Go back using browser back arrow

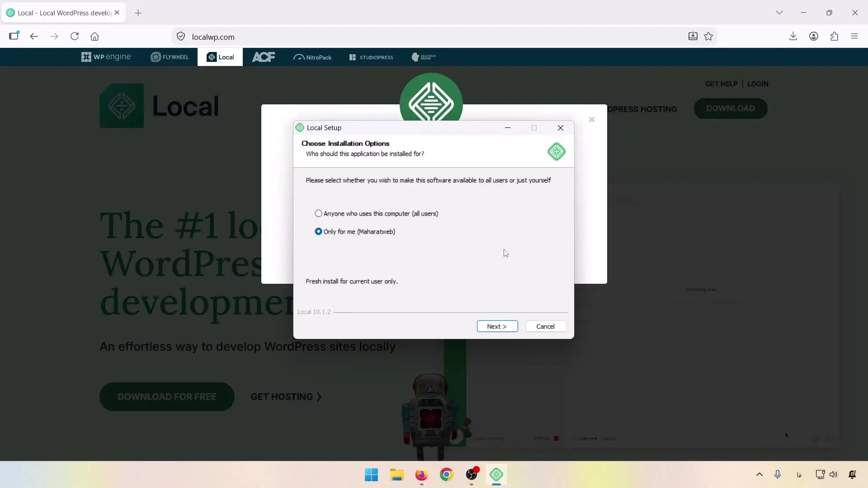click(x=34, y=37)
